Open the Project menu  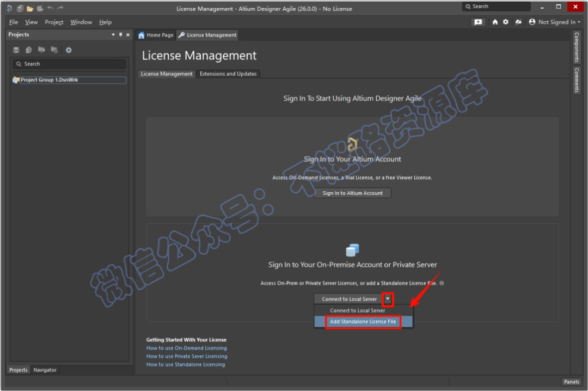coord(54,22)
